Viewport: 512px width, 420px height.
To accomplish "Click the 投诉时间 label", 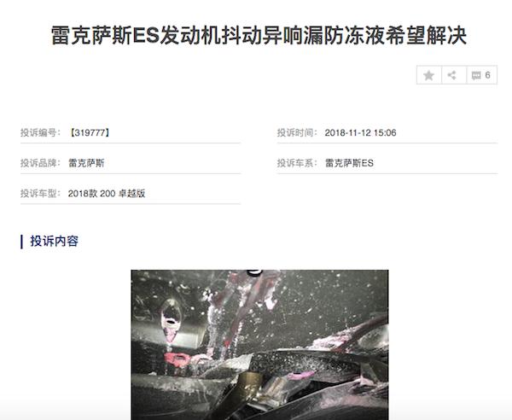I will click(x=297, y=132).
